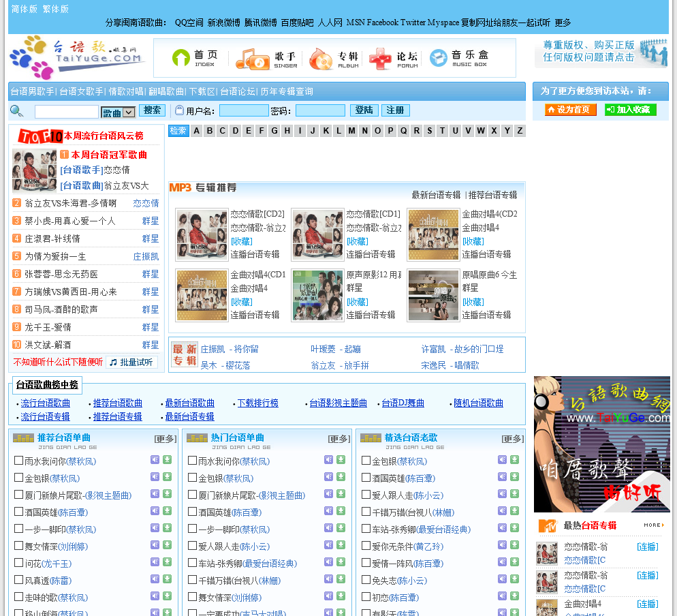Speaker icon for 千错万错 in 精选台语老歌

point(502,510)
